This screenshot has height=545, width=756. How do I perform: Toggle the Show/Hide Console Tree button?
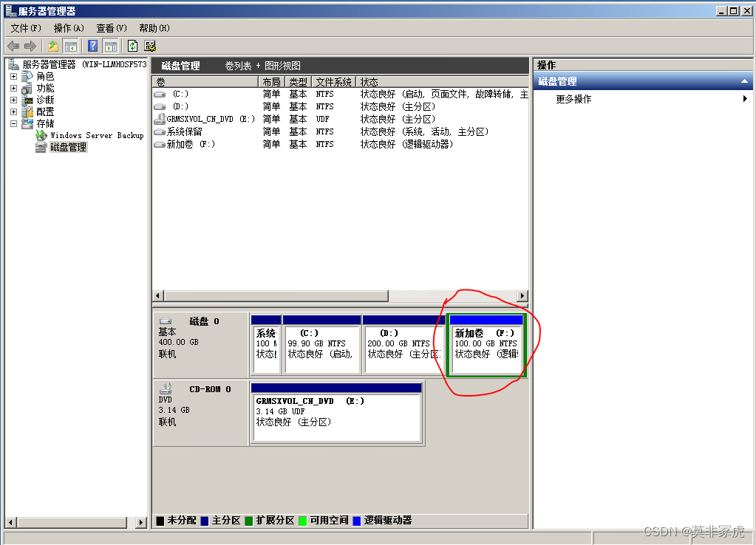(x=71, y=46)
